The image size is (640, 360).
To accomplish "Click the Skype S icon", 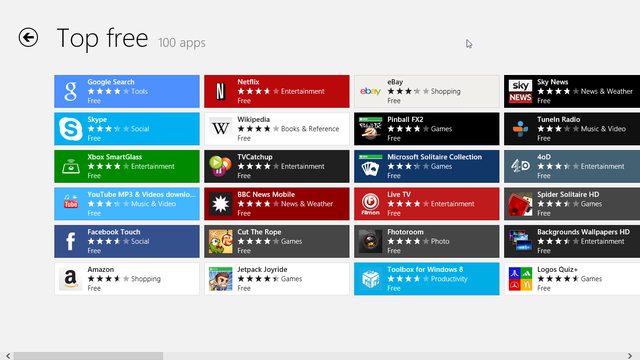I will click(x=71, y=129).
